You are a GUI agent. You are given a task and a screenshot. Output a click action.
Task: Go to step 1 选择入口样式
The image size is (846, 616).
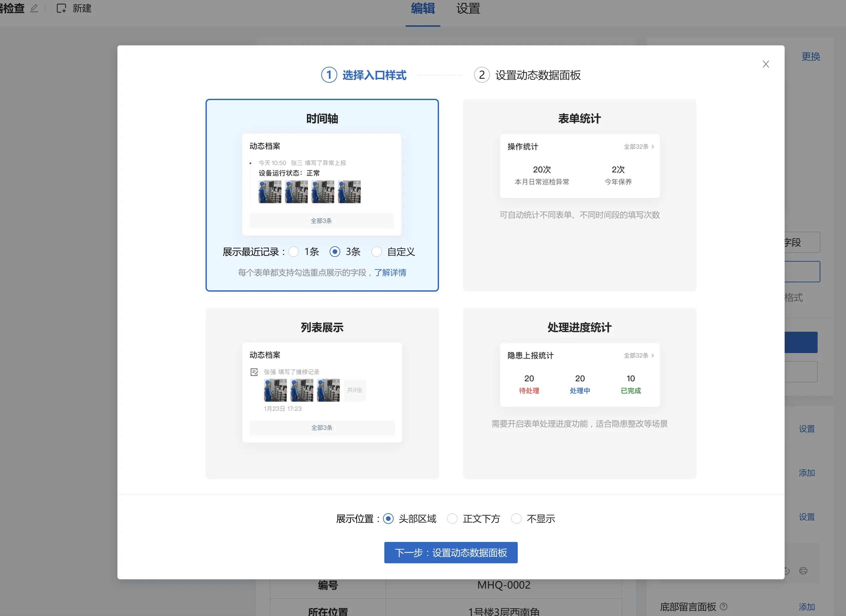(364, 75)
